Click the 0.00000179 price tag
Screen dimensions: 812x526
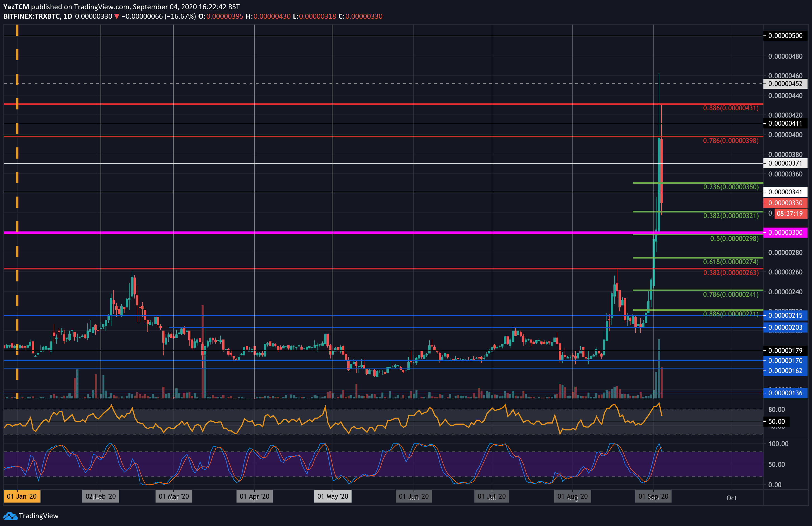(785, 351)
